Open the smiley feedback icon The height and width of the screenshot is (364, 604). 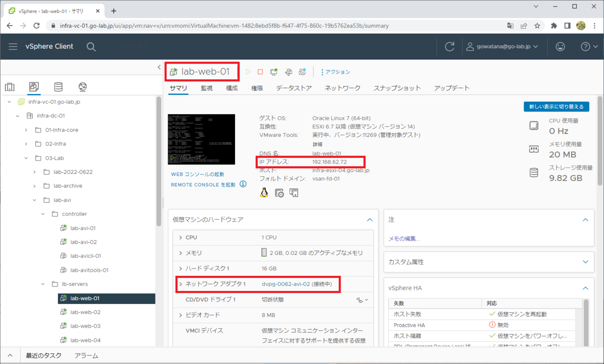tap(560, 46)
